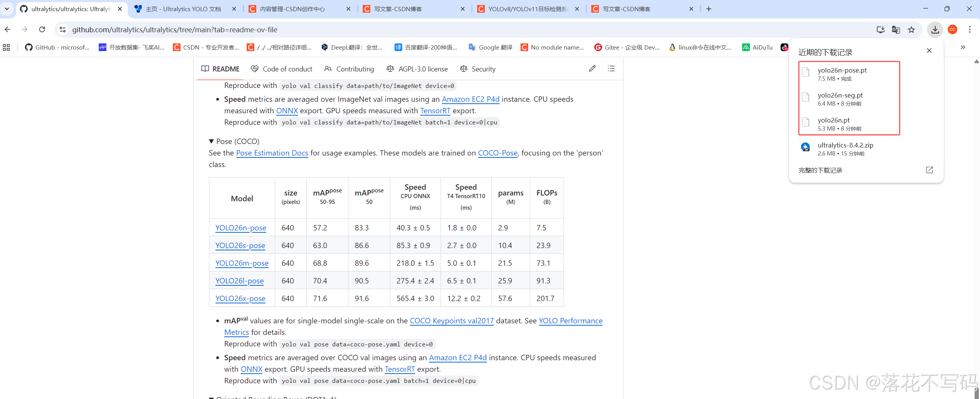
Task: Reload the page with the refresh icon
Action: (x=42, y=30)
